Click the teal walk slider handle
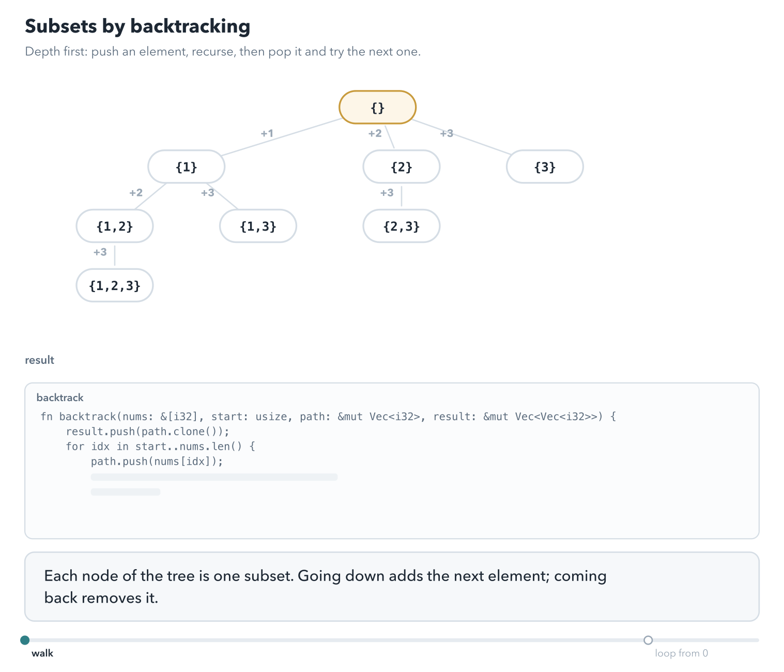784x672 pixels. tap(25, 640)
